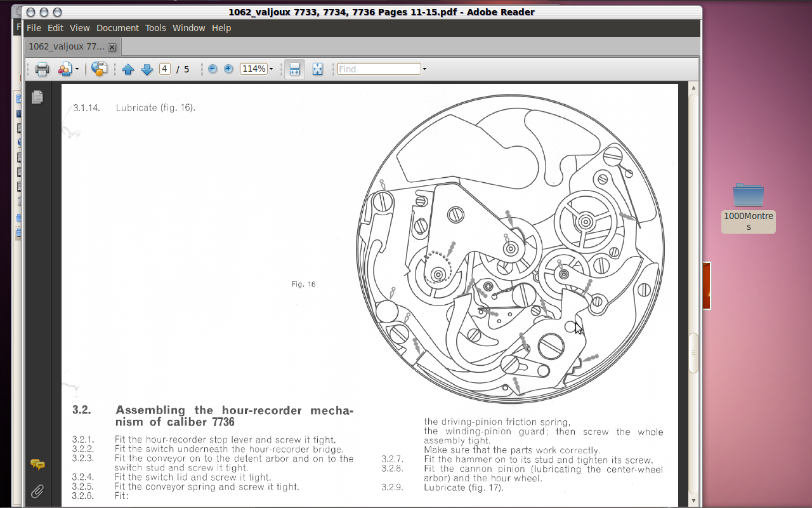Image resolution: width=812 pixels, height=508 pixels.
Task: Open the Tools menu
Action: pyautogui.click(x=155, y=28)
